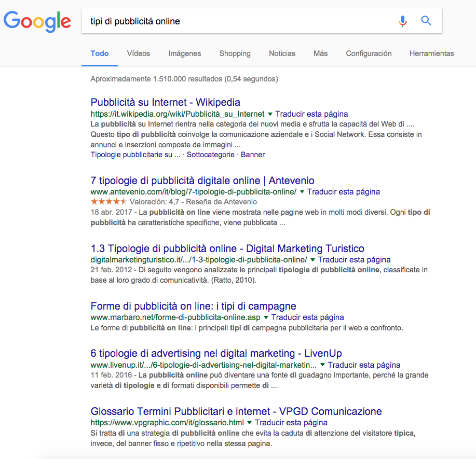Expand livenup.it URL dropdown arrow

pos(322,365)
